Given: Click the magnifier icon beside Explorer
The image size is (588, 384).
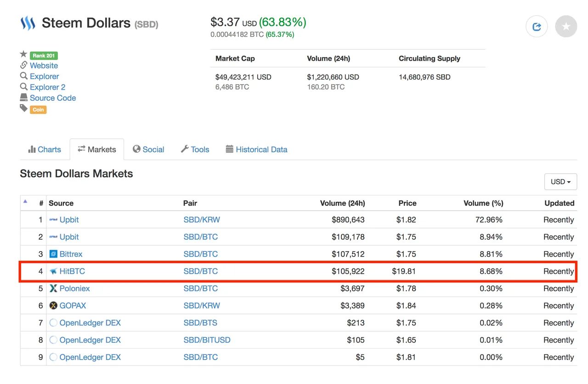Looking at the screenshot, I should [24, 76].
